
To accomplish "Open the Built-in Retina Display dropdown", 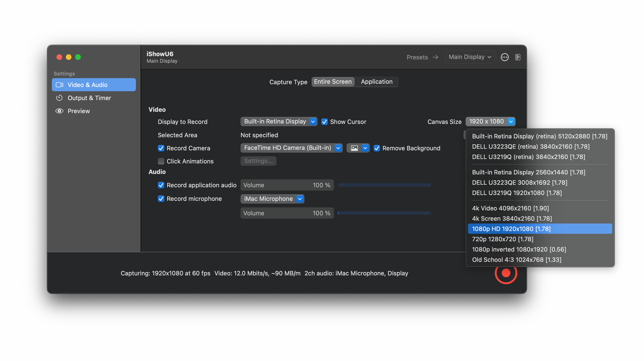I will 279,122.
